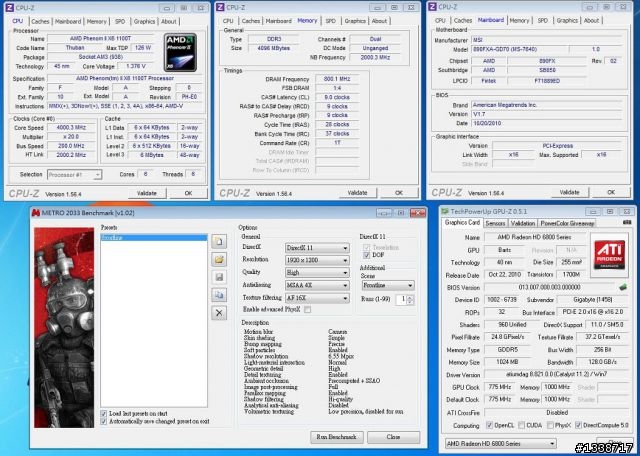Toggle Load last presets on start
The width and height of the screenshot is (640, 456).
click(x=104, y=414)
